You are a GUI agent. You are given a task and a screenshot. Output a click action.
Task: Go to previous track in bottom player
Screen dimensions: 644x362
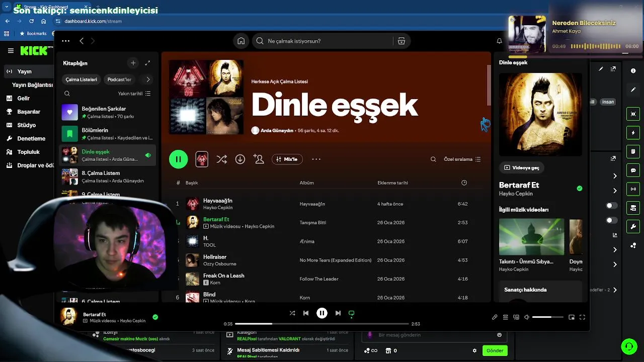pyautogui.click(x=306, y=313)
